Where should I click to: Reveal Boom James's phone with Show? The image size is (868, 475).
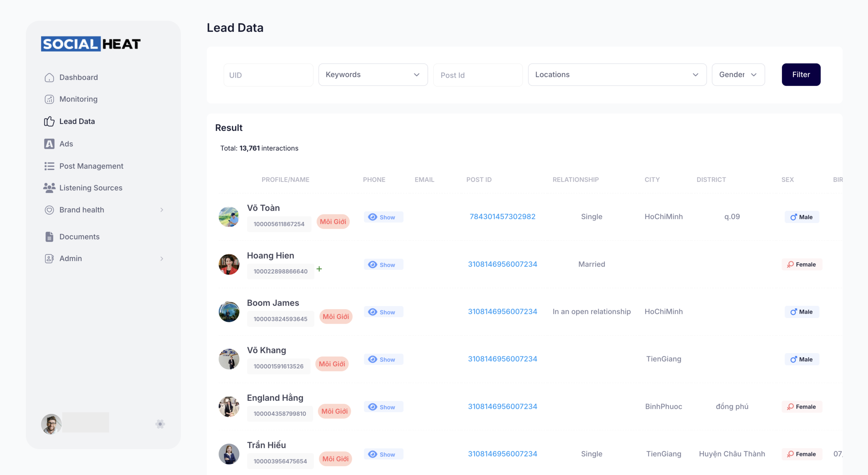383,312
